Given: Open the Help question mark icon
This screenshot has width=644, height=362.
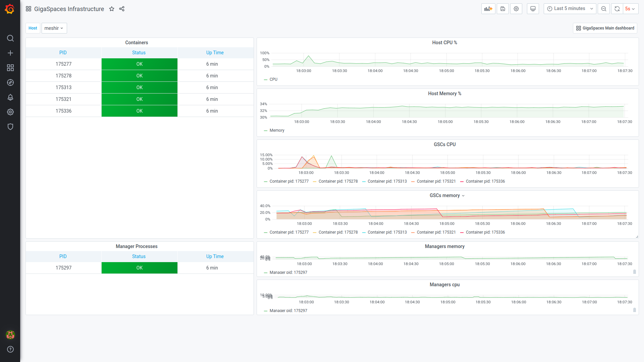Looking at the screenshot, I should (x=10, y=349).
